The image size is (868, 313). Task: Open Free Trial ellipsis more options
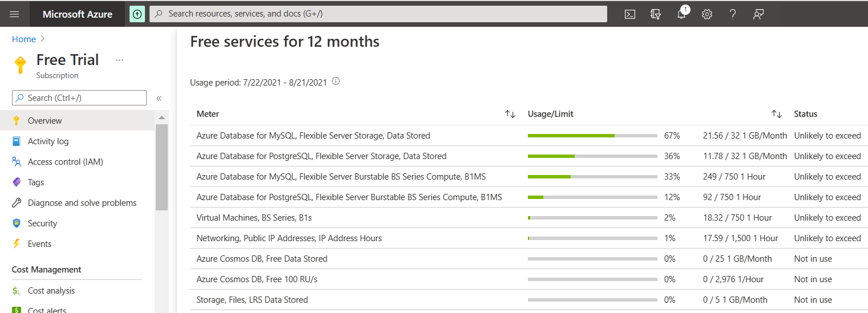coord(119,60)
